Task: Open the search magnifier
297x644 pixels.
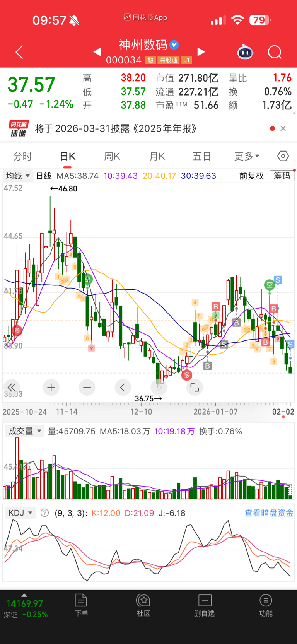Action: coord(275,52)
